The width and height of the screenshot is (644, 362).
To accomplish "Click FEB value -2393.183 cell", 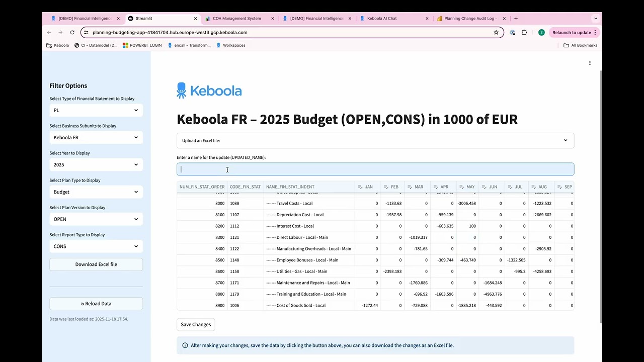I will coord(392,271).
